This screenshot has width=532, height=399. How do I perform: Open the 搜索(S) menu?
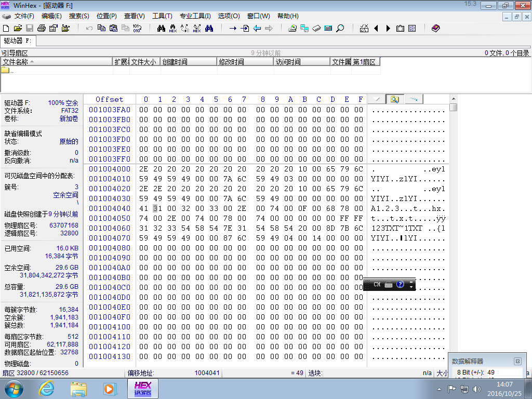[x=79, y=16]
